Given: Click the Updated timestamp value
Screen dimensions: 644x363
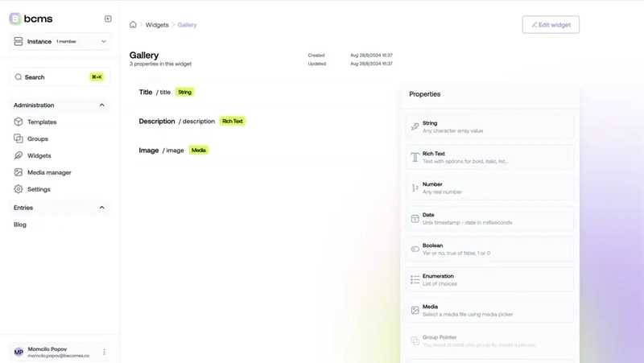Looking at the screenshot, I should point(371,64).
